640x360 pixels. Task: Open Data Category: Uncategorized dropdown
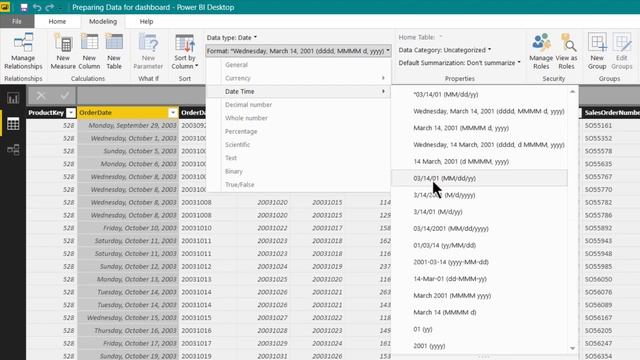445,50
